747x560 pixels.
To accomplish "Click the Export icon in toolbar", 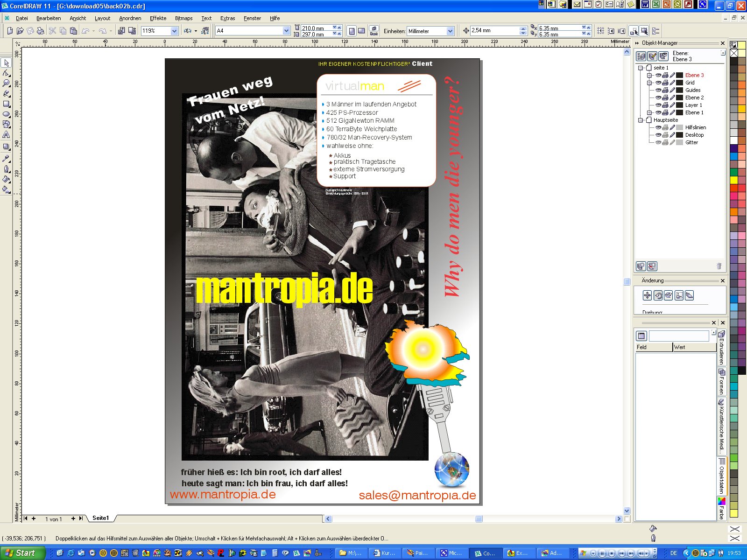I will 132,31.
